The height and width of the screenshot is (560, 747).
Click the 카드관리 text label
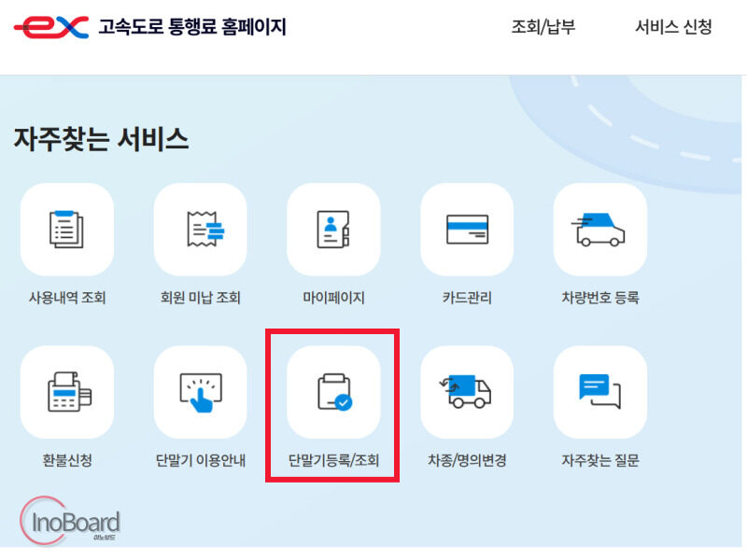tap(467, 298)
